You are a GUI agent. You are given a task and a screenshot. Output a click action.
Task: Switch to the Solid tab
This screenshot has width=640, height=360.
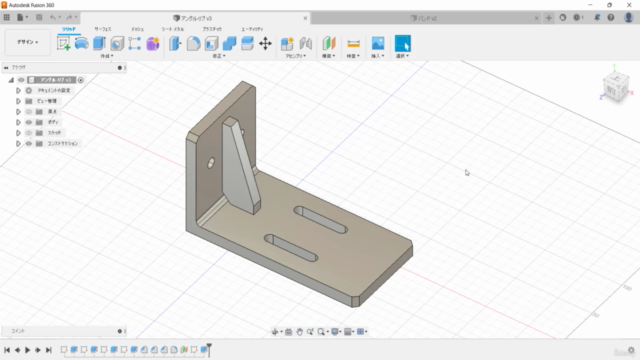(x=69, y=29)
